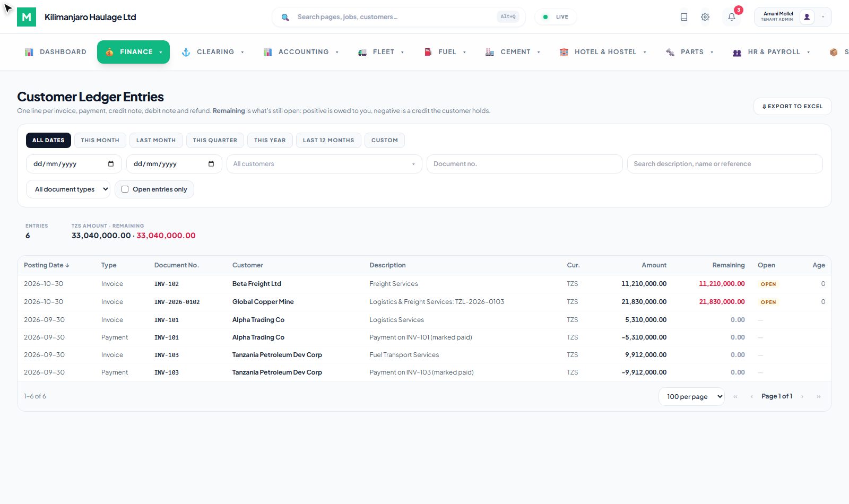Select the This Month date tab
This screenshot has width=849, height=504.
[x=100, y=140]
